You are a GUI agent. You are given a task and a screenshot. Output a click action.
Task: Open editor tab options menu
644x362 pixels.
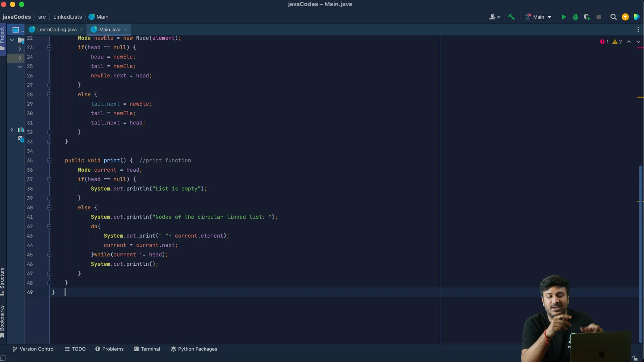point(638,29)
